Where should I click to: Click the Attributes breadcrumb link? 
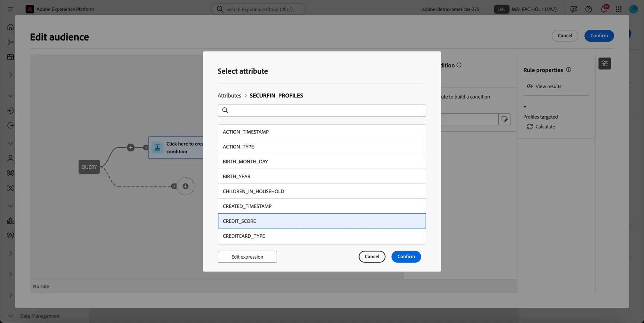click(x=229, y=96)
